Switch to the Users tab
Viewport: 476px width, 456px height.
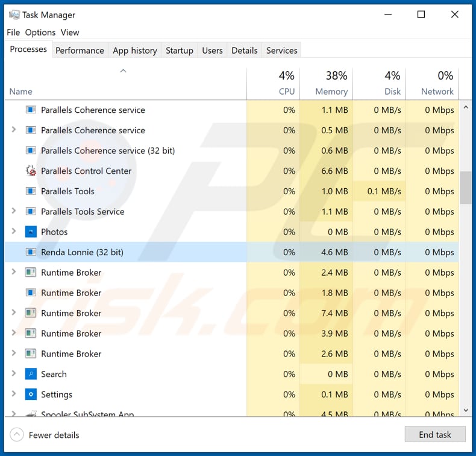212,51
